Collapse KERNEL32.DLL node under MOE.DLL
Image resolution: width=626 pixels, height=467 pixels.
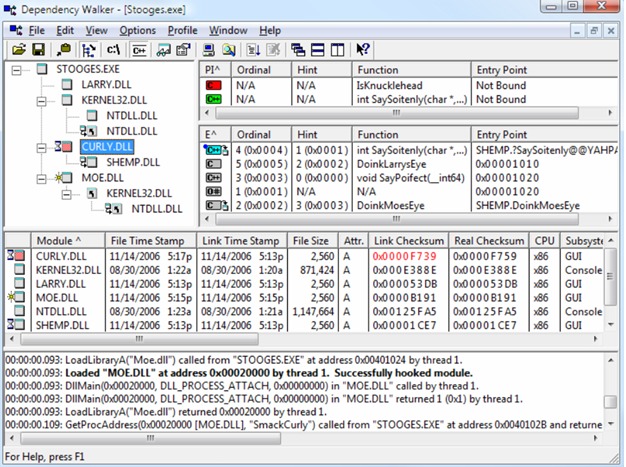66,194
